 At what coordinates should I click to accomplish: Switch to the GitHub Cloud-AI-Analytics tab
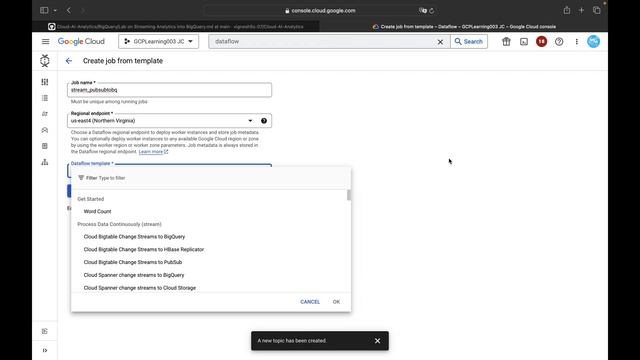point(176,27)
